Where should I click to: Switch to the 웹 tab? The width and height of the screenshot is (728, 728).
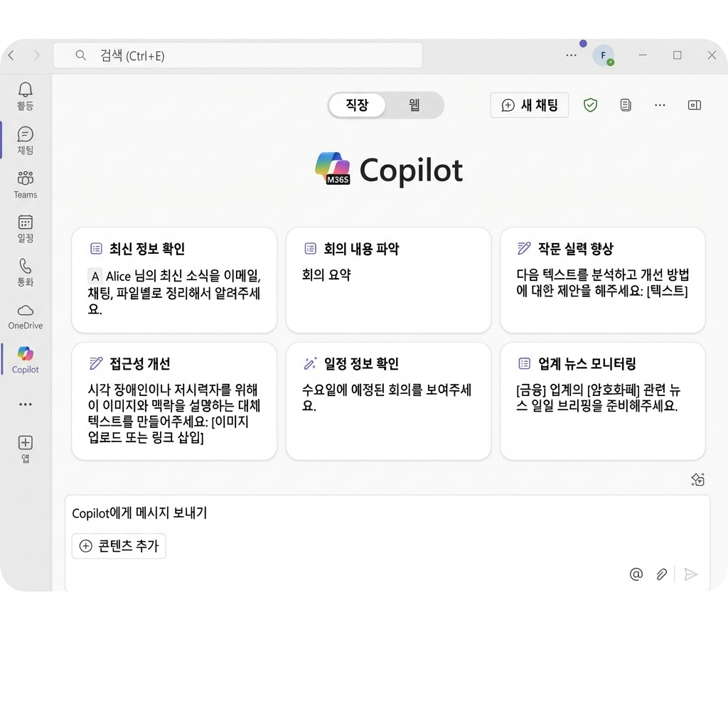pos(414,105)
